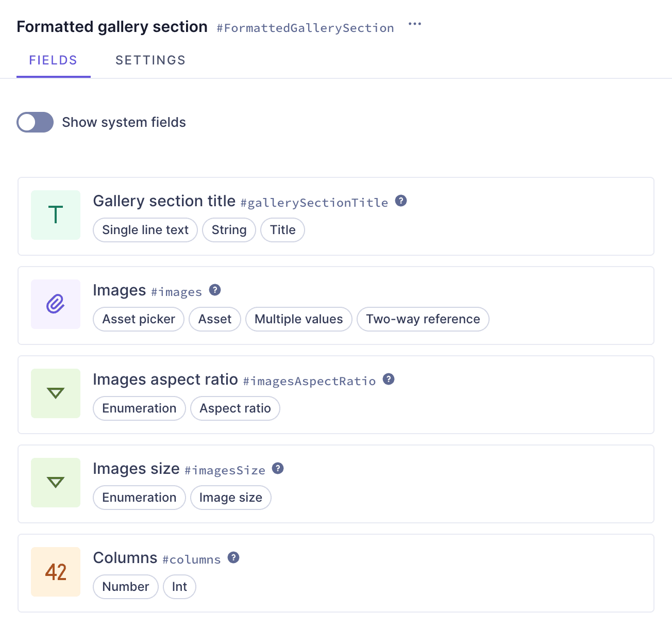
Task: Click the #FormattedGallerySection API ID text
Action: [x=305, y=28]
